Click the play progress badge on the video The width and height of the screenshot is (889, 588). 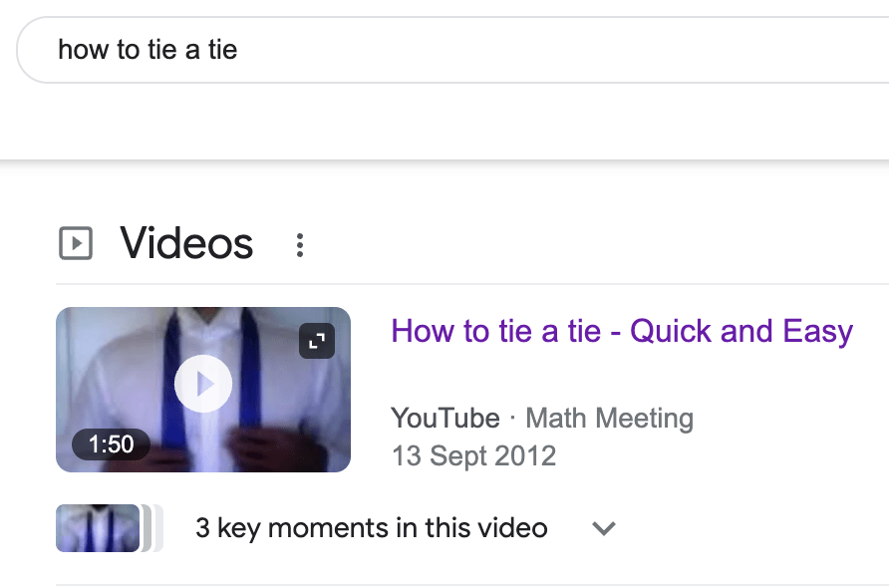112,444
